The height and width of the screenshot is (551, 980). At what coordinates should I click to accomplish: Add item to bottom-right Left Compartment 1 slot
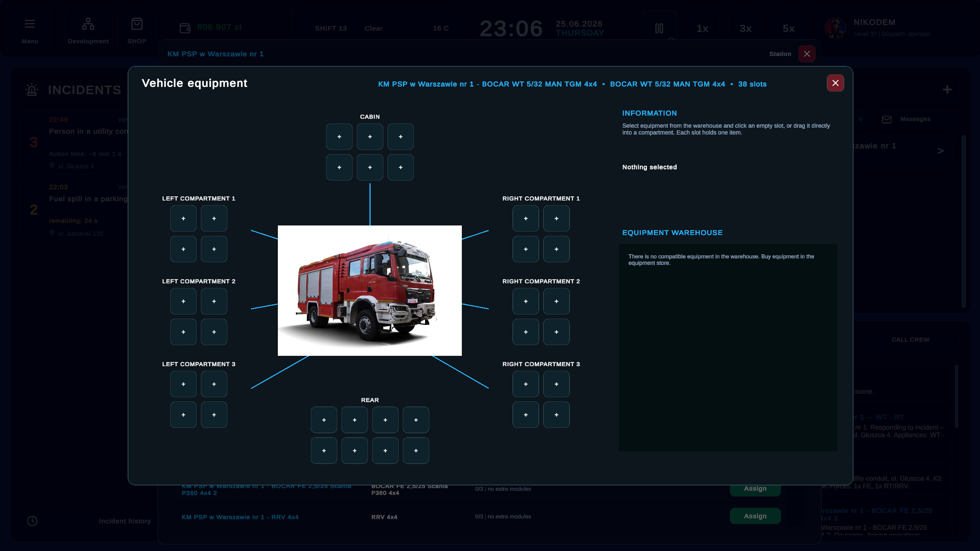click(x=214, y=249)
